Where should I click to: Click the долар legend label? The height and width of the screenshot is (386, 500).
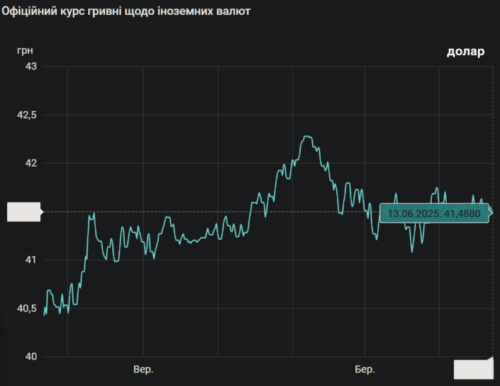(465, 52)
